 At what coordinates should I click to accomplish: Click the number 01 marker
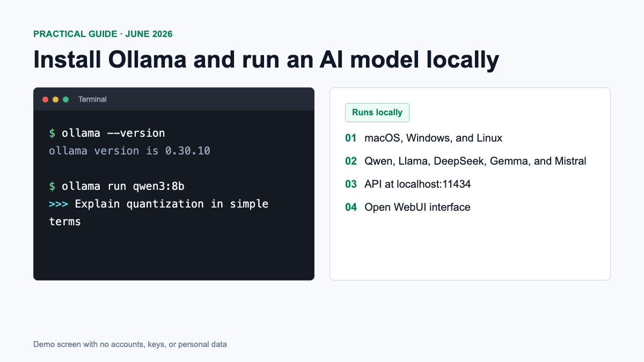[351, 138]
